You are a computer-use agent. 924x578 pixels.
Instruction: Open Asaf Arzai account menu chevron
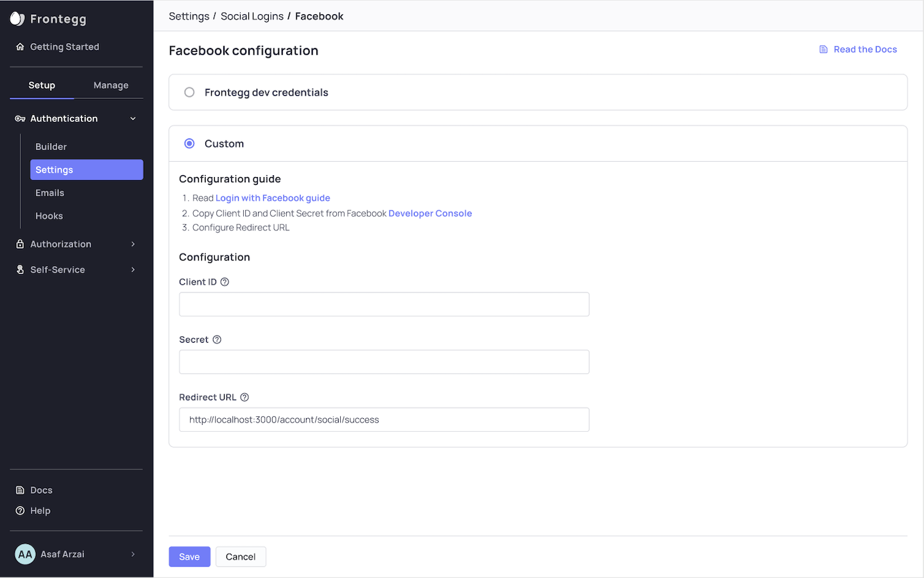point(133,554)
